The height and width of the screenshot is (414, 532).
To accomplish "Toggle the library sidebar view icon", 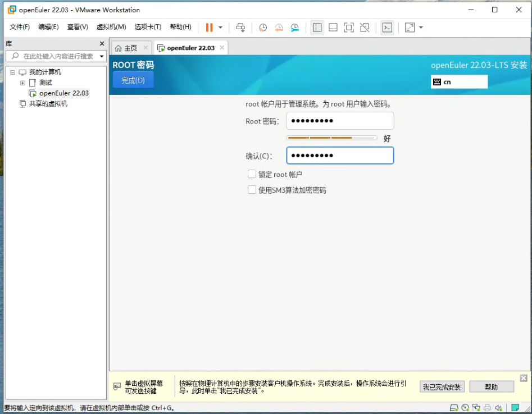I will point(317,28).
